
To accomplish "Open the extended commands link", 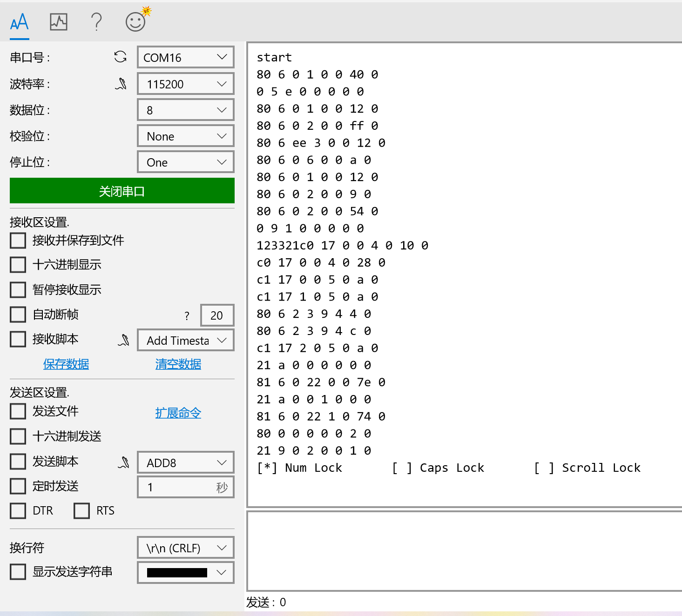I will click(x=178, y=413).
